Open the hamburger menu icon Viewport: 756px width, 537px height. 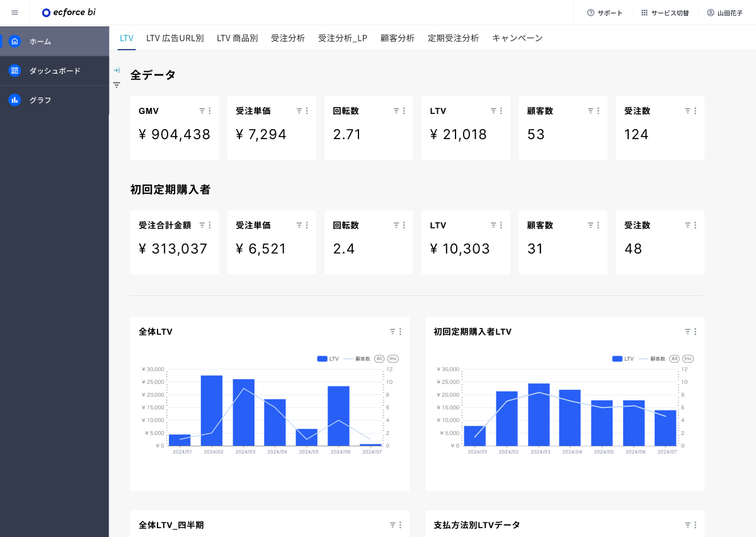coord(14,13)
